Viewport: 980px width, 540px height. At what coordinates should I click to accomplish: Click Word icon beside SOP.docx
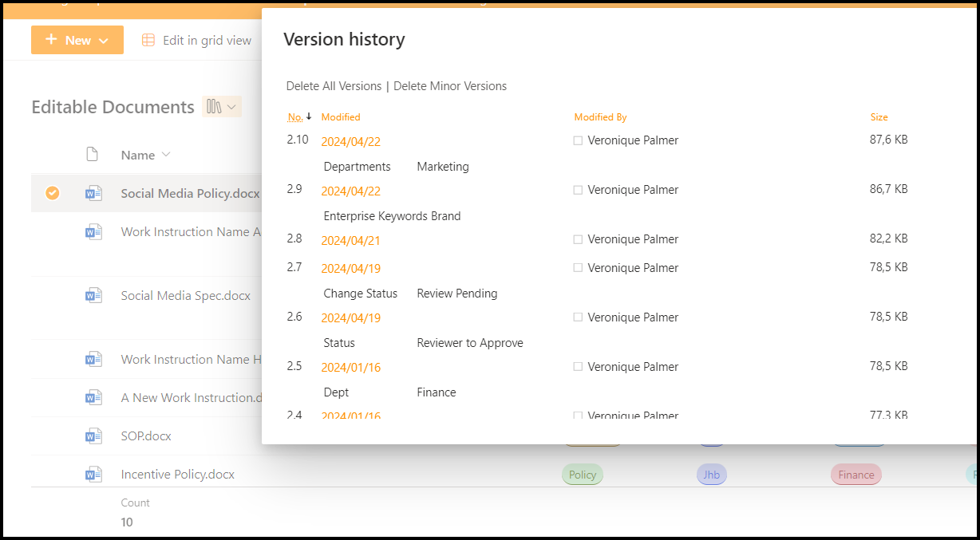pos(93,436)
